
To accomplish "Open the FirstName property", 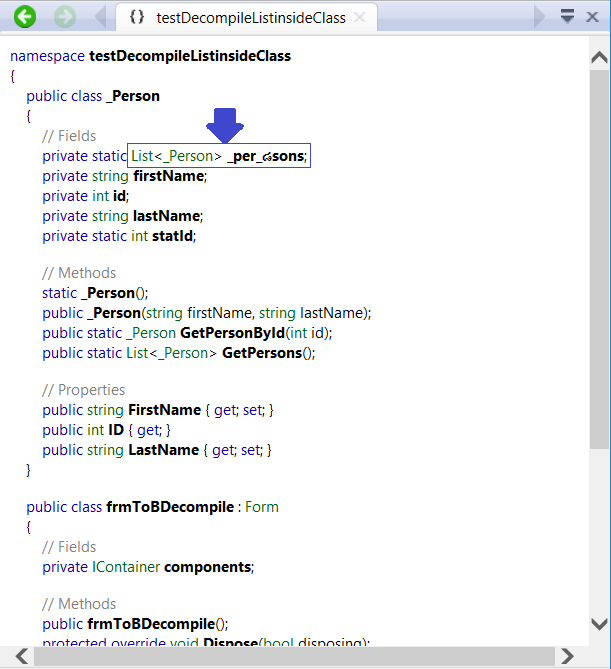I will [x=165, y=410].
